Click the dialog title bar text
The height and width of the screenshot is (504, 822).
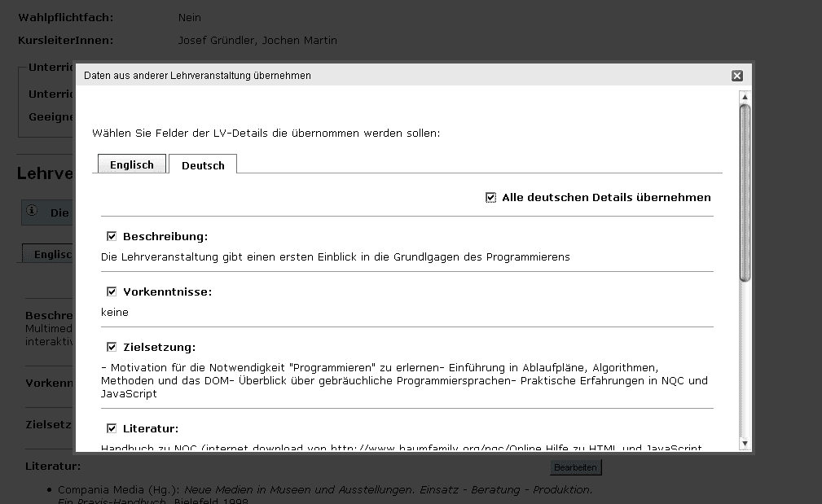[197, 76]
